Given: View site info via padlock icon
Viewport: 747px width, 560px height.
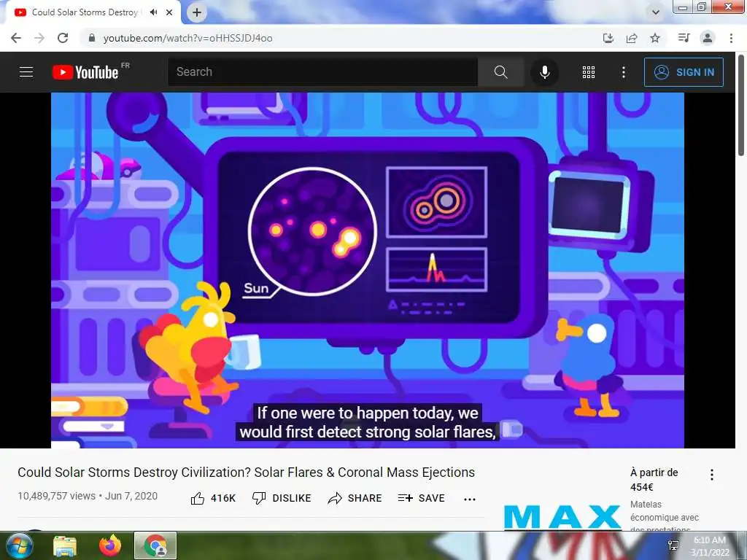Looking at the screenshot, I should (x=92, y=38).
